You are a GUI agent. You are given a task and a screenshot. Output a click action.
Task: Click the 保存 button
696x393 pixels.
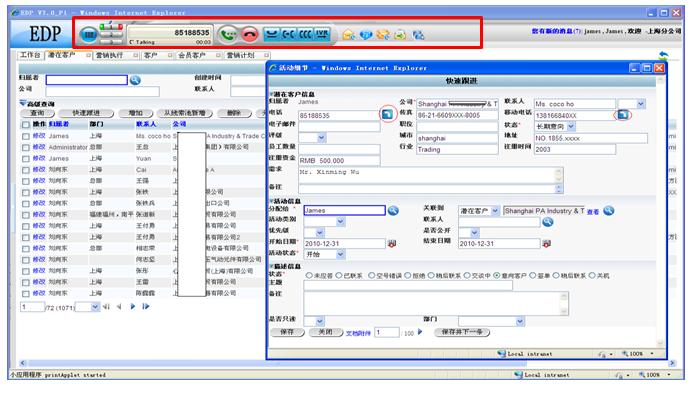pos(287,332)
